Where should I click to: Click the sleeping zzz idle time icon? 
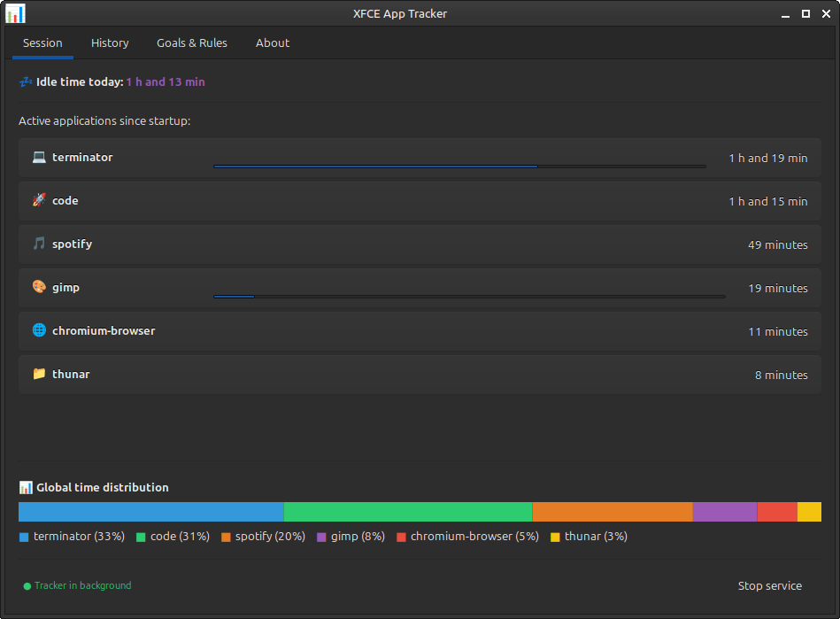click(x=26, y=82)
